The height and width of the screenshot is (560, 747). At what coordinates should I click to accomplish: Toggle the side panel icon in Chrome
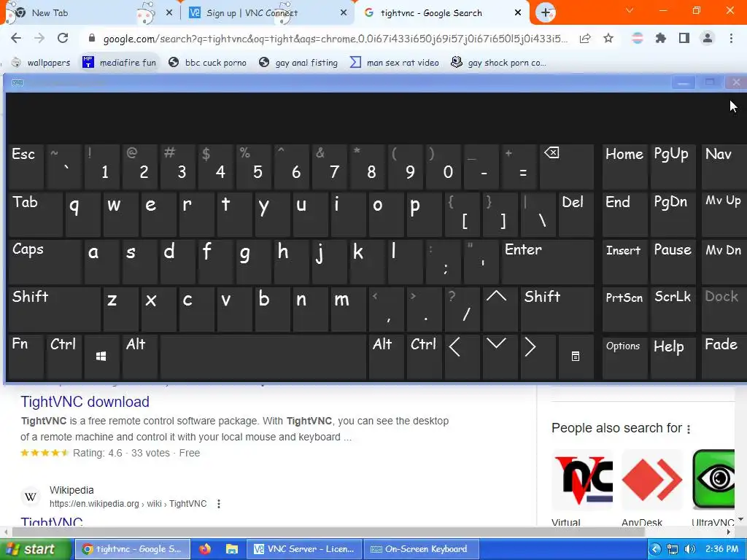(x=684, y=38)
